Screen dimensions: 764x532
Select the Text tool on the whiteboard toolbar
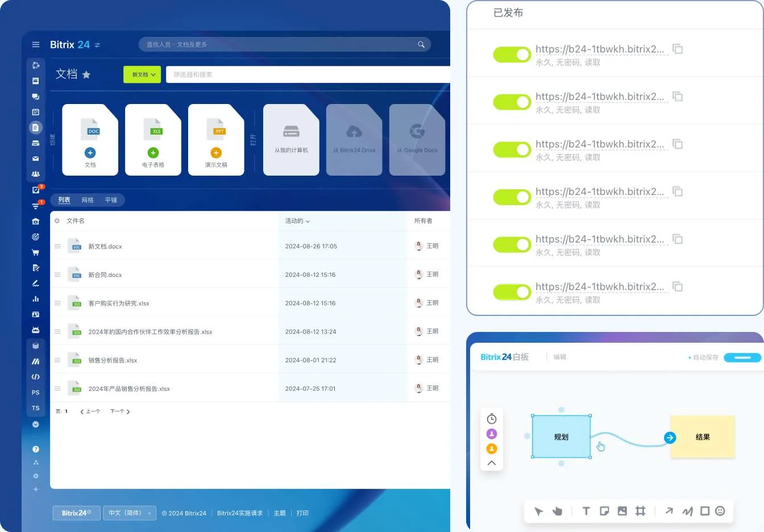pyautogui.click(x=586, y=511)
